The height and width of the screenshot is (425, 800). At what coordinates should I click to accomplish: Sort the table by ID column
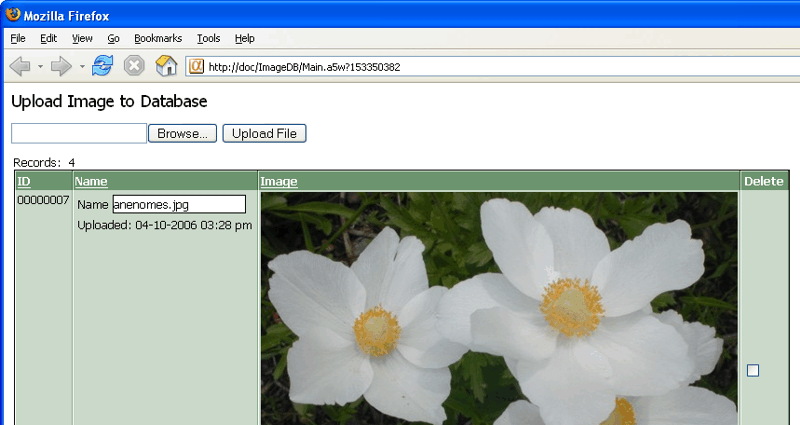click(x=23, y=181)
